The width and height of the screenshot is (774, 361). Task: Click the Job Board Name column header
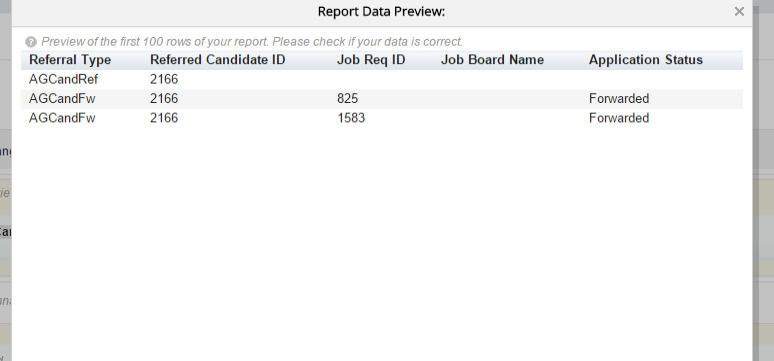pyautogui.click(x=492, y=60)
